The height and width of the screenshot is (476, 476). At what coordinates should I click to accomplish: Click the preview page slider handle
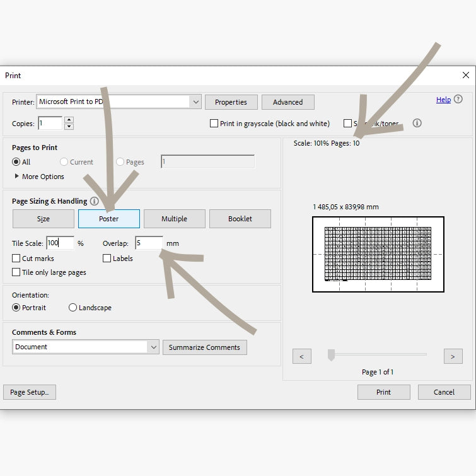(x=331, y=356)
